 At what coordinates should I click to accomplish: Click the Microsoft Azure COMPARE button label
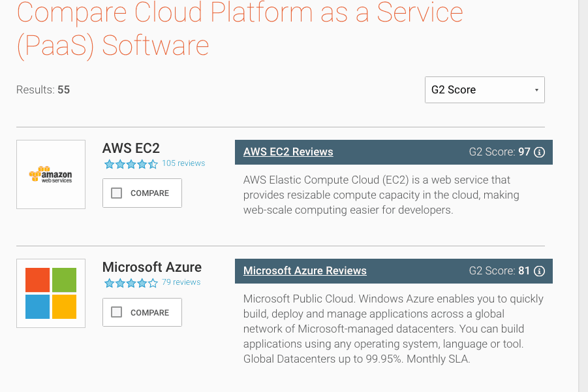click(x=149, y=312)
